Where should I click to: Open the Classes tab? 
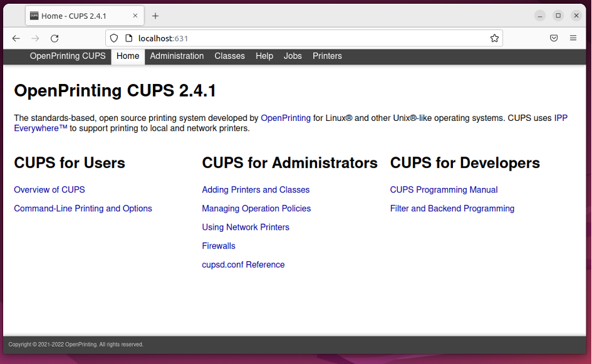[x=229, y=56]
